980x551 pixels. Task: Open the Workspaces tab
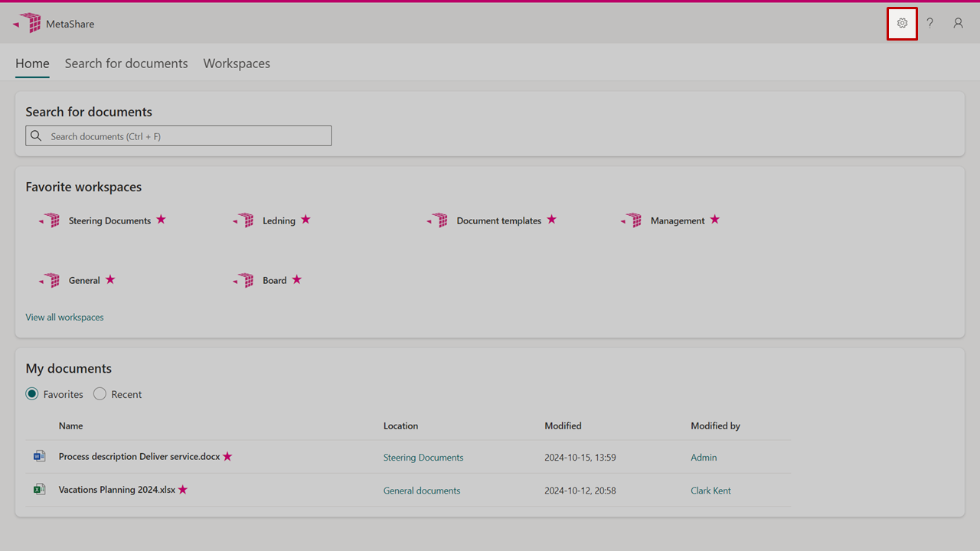[237, 64]
